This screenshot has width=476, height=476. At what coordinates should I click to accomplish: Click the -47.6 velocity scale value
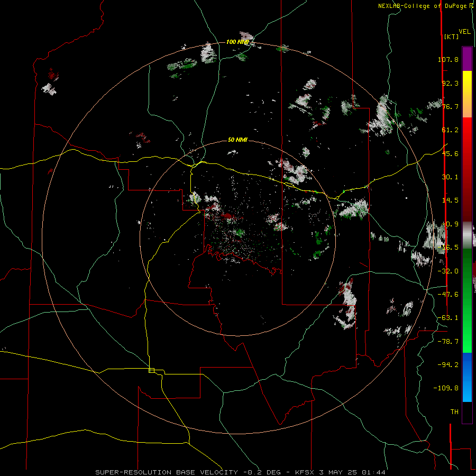(x=448, y=295)
